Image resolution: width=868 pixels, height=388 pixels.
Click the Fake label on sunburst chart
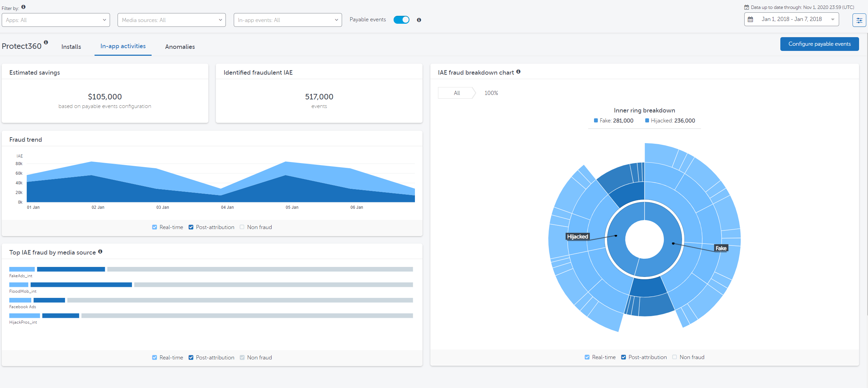tap(721, 248)
